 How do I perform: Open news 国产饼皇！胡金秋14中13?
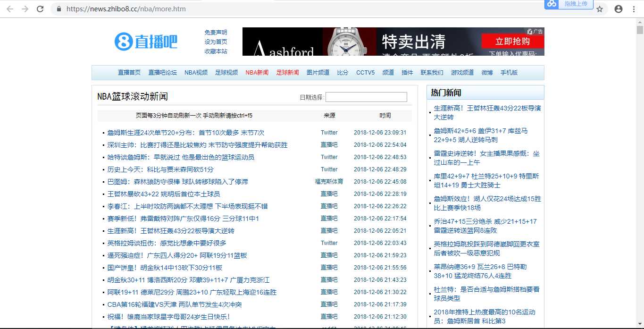point(165,268)
